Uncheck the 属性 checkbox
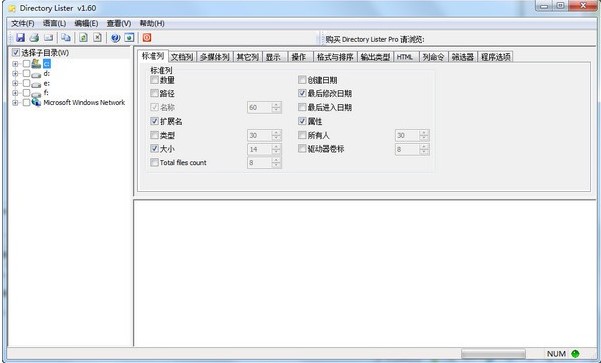Viewport: 601px width, 363px height. pos(302,121)
